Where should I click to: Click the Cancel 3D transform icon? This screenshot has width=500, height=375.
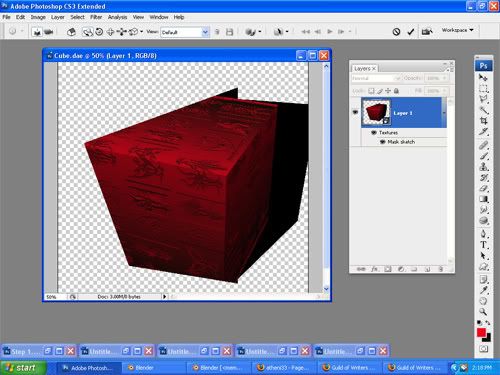pos(396,32)
